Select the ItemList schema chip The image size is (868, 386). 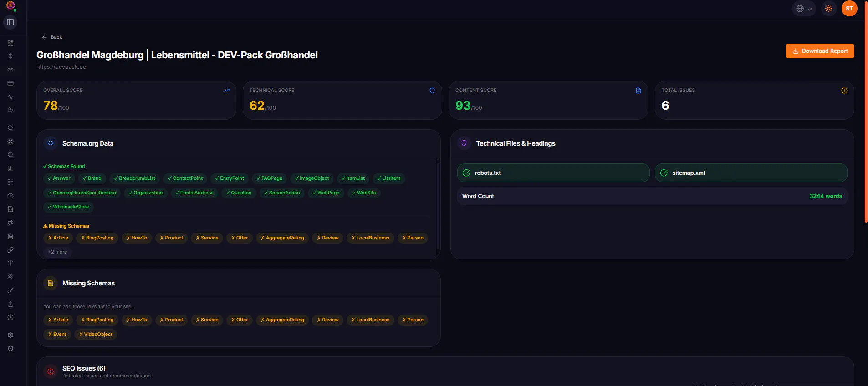(353, 178)
